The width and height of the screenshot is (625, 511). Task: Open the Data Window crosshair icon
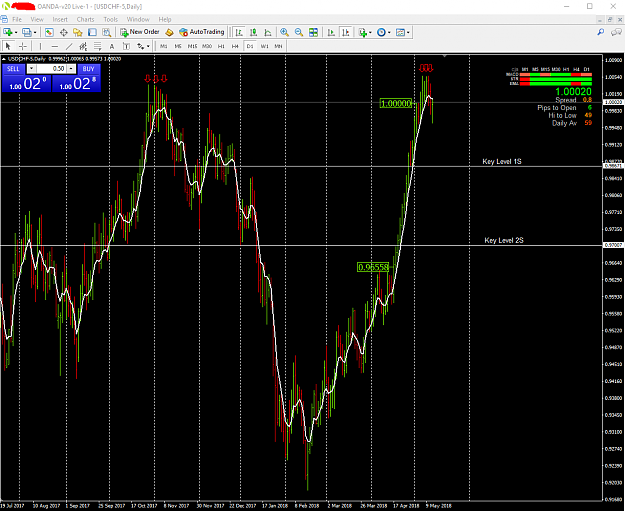pyautogui.click(x=63, y=32)
